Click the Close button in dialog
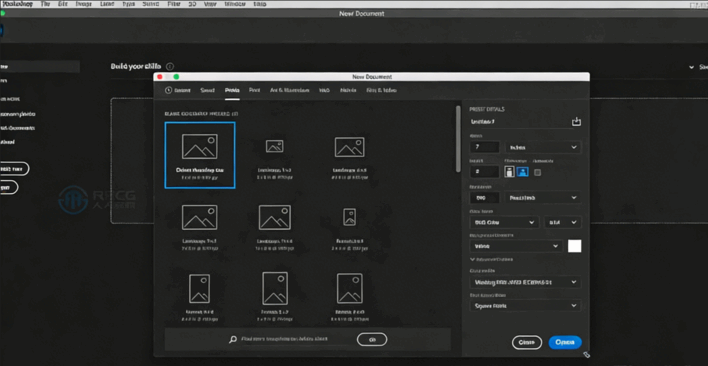This screenshot has width=708, height=366. click(526, 342)
